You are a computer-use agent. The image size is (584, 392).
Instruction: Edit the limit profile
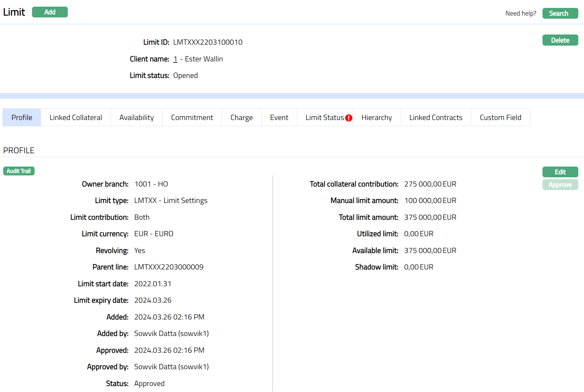(x=560, y=172)
